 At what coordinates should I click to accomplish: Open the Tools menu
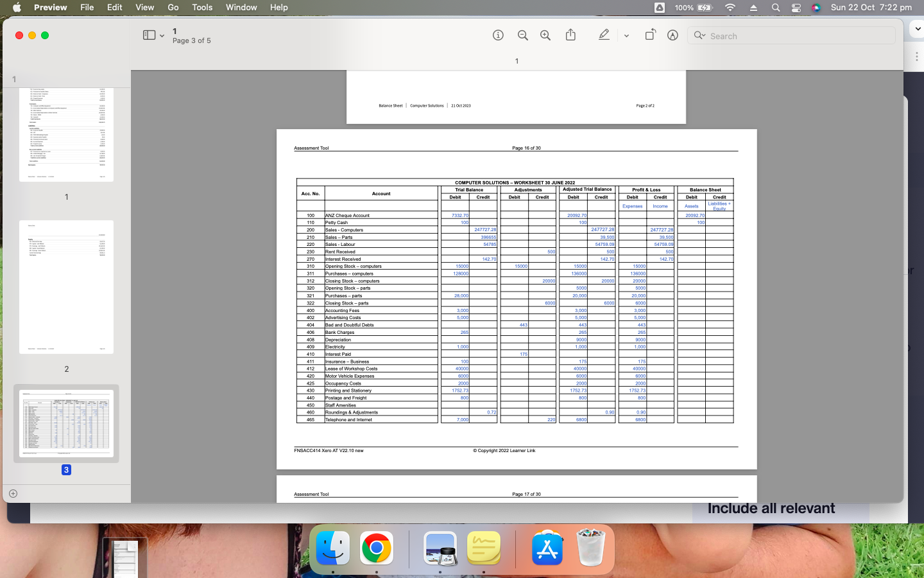pos(202,7)
